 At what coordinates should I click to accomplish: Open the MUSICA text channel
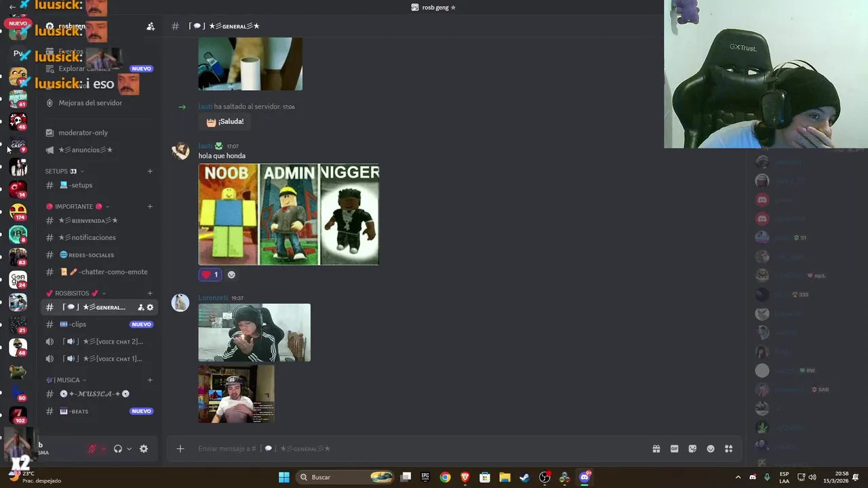point(99,394)
